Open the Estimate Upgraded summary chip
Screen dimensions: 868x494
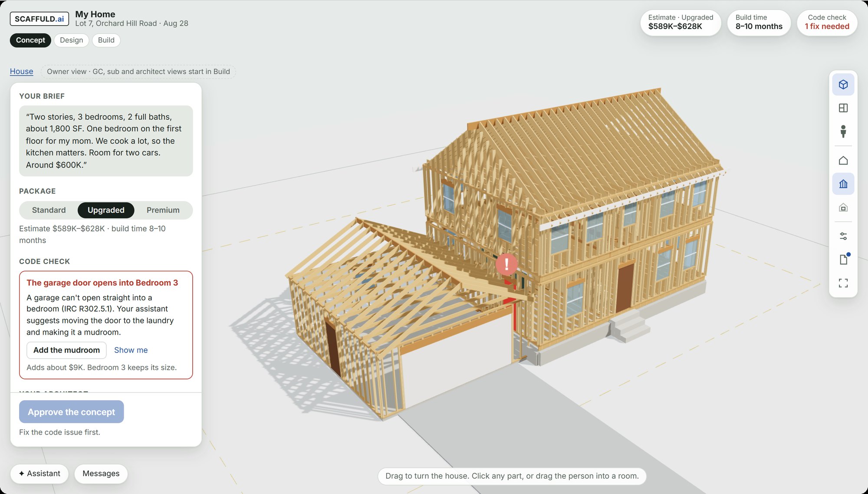click(x=681, y=23)
